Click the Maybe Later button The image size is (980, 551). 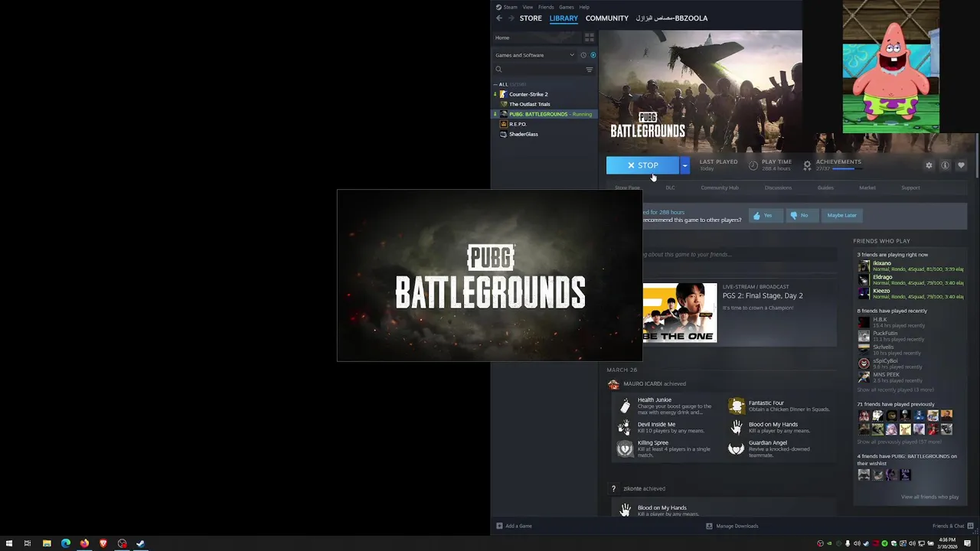[841, 215]
